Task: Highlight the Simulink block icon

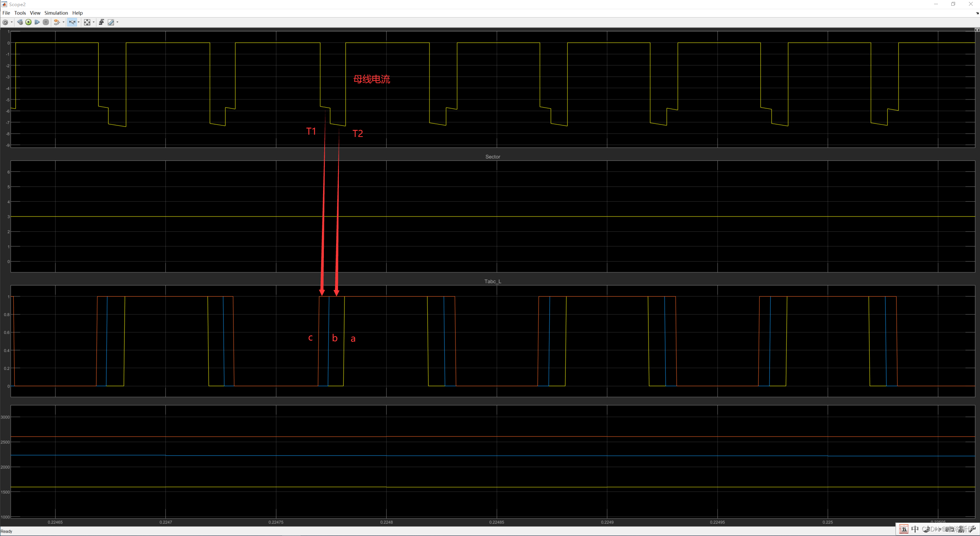Action: pyautogui.click(x=57, y=22)
